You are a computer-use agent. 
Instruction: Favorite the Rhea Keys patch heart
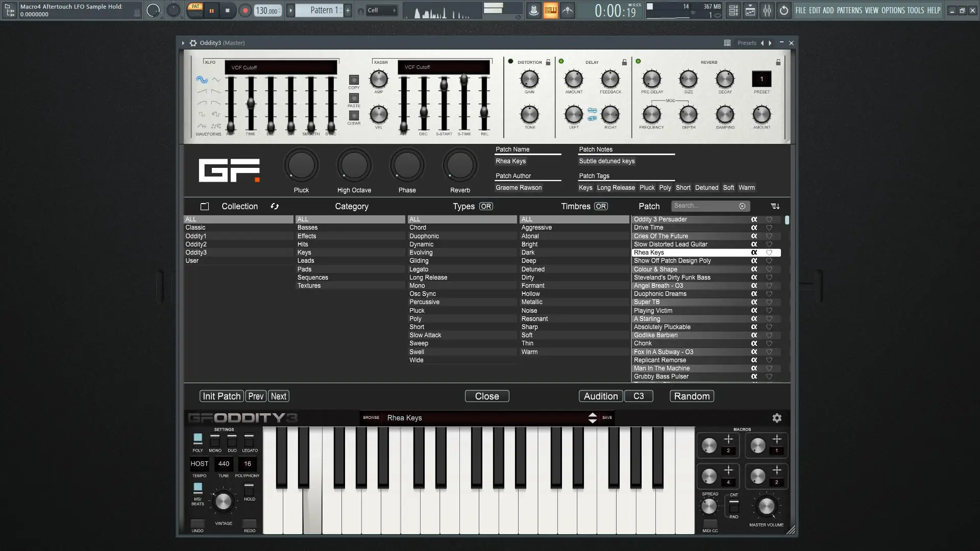[x=769, y=253]
